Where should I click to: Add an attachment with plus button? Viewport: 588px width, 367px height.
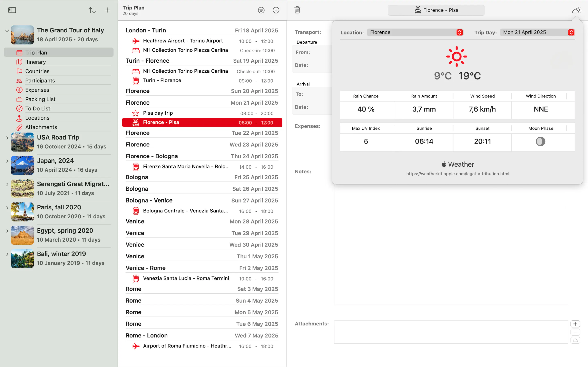575,324
